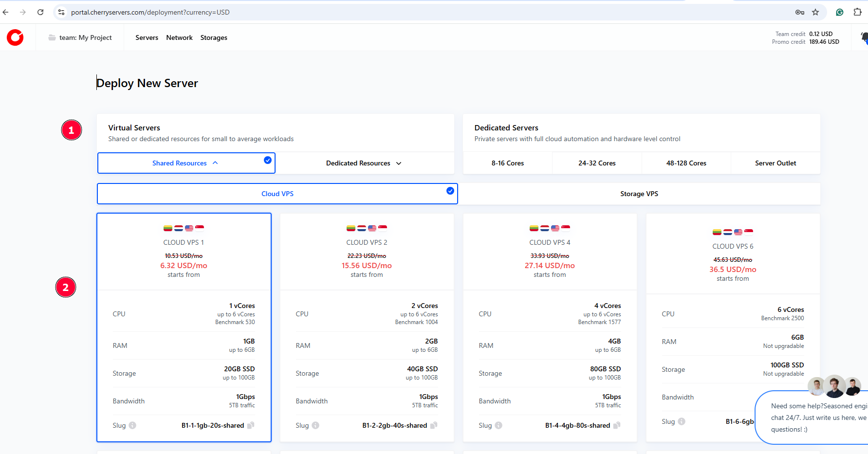
Task: Open the Servers menu
Action: pyautogui.click(x=147, y=37)
